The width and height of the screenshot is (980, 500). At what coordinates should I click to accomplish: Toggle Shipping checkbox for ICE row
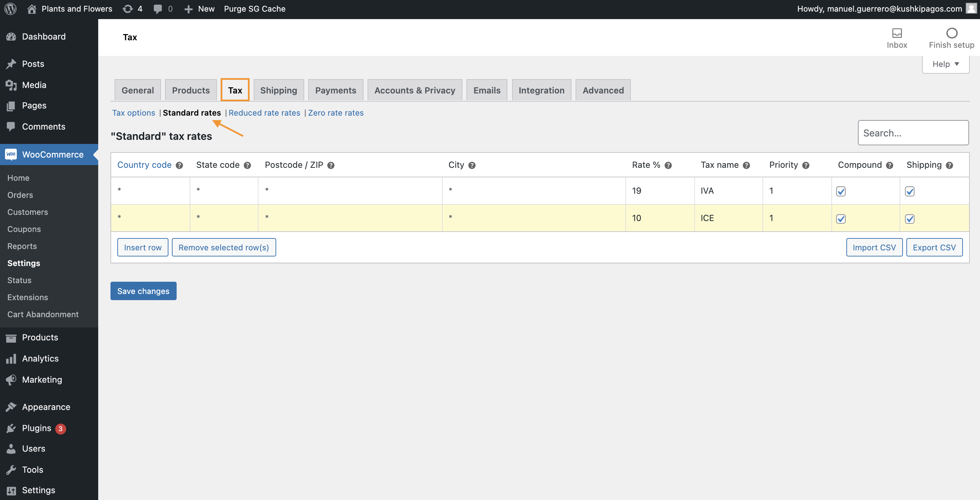[909, 219]
